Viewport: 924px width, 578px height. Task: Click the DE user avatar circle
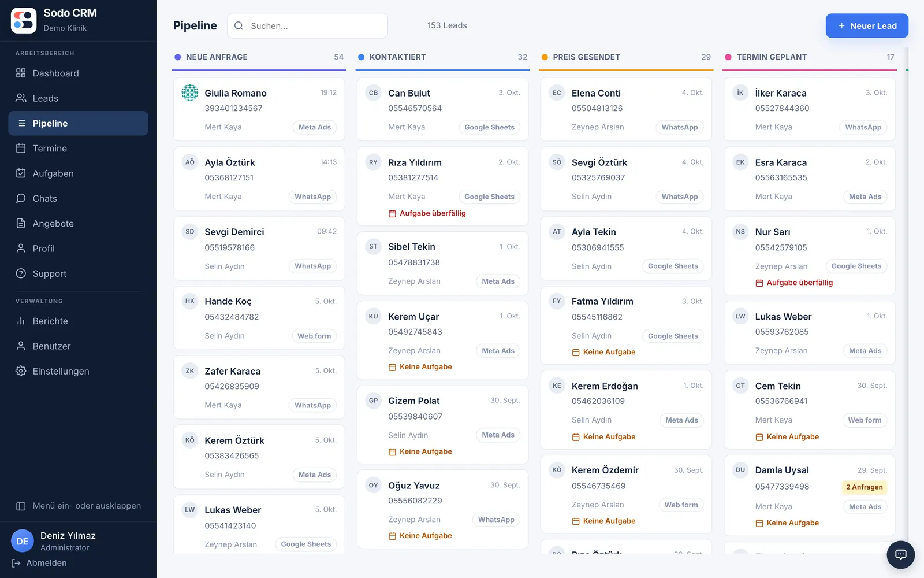[23, 541]
